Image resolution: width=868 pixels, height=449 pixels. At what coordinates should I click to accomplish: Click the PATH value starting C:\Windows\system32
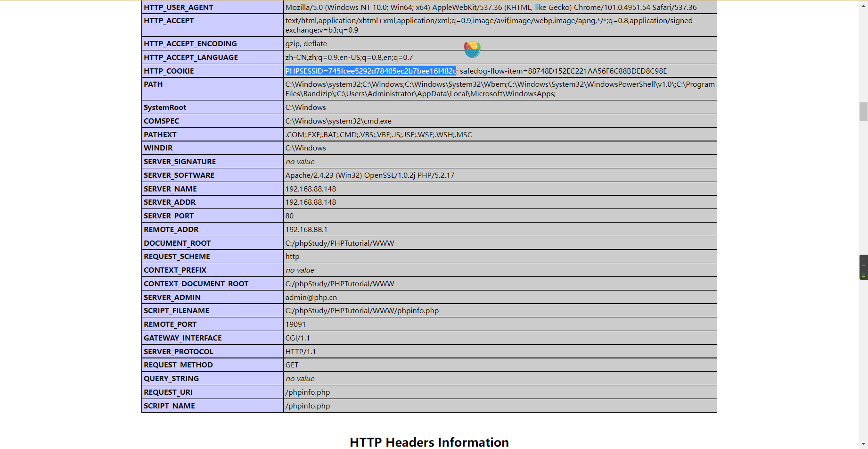[500, 89]
